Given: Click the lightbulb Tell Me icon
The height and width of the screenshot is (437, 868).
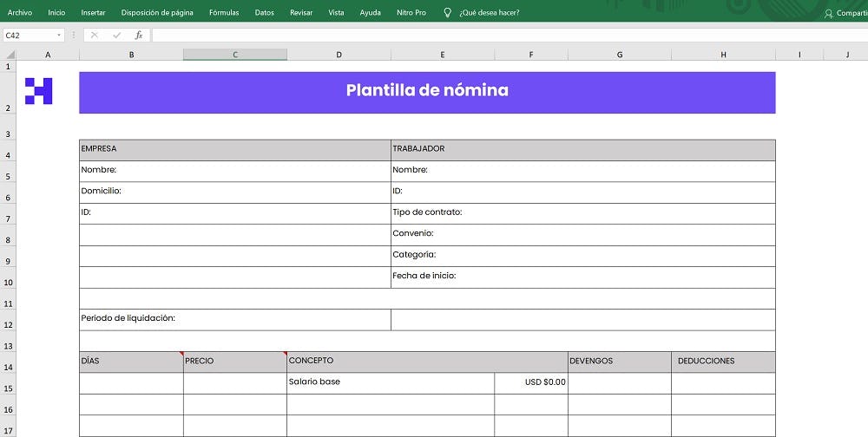Looking at the screenshot, I should tap(448, 12).
